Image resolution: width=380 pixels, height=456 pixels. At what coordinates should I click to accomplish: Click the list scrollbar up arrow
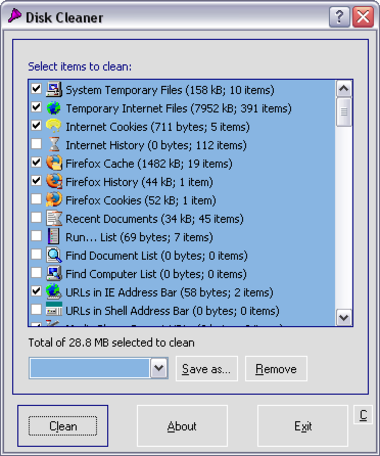pos(344,89)
